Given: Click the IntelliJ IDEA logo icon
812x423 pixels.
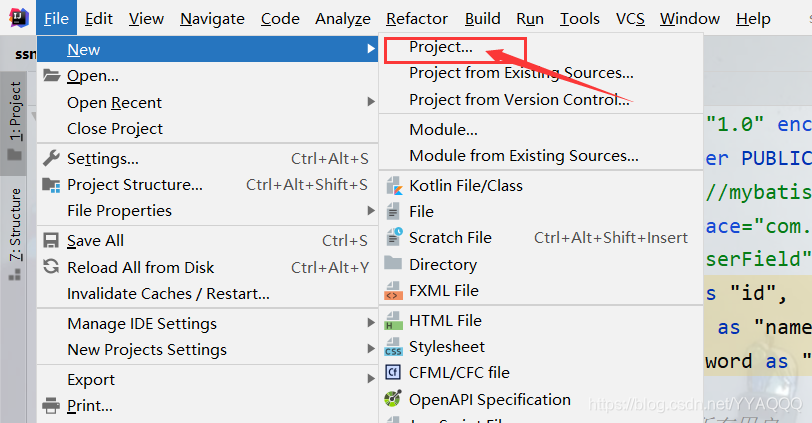Looking at the screenshot, I should click(x=19, y=17).
